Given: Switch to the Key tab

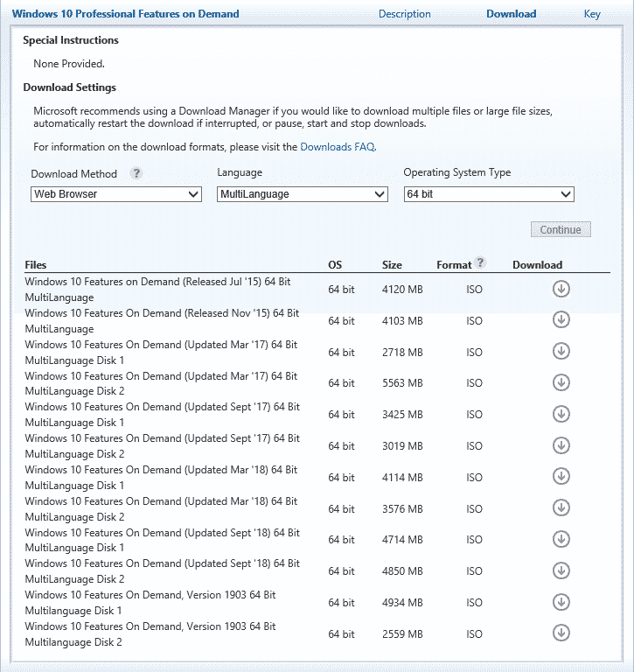Looking at the screenshot, I should (592, 14).
